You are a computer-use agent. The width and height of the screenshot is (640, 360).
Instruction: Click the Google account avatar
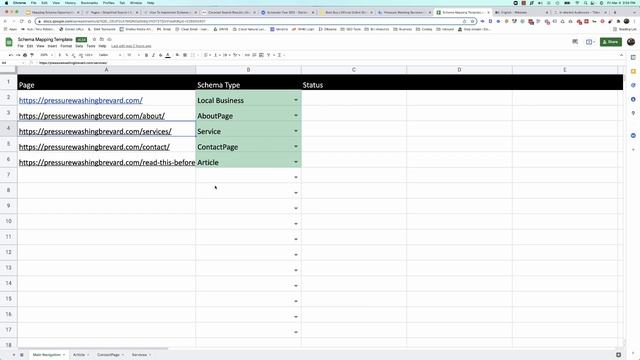point(631,42)
